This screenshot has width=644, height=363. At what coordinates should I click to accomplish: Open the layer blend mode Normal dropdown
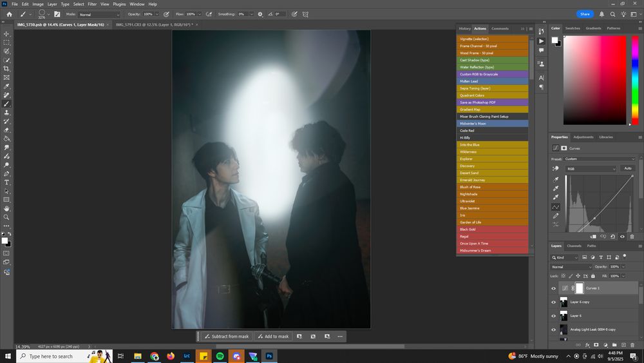[571, 266]
